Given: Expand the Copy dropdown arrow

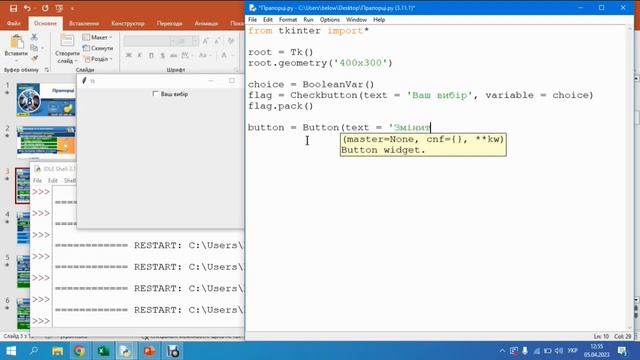Looking at the screenshot, I should point(42,48).
